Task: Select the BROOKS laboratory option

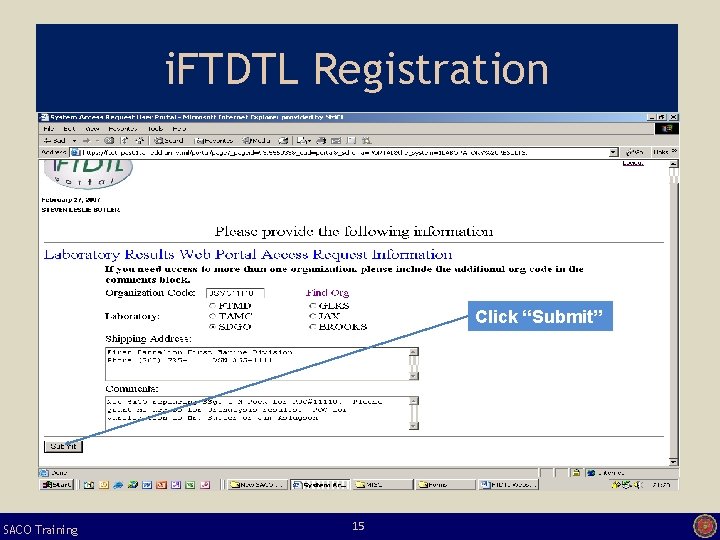Action: pyautogui.click(x=313, y=327)
